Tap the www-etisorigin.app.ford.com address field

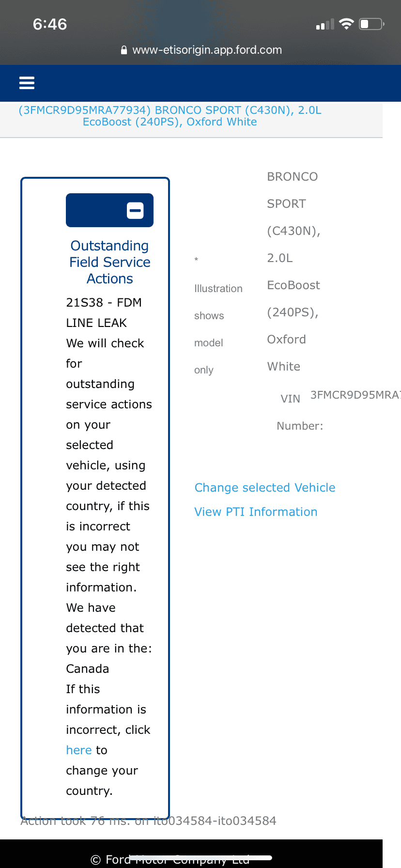coord(207,50)
